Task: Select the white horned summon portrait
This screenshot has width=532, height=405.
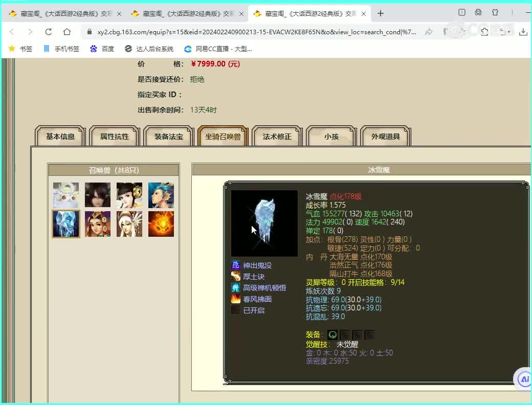Action: pyautogui.click(x=66, y=195)
